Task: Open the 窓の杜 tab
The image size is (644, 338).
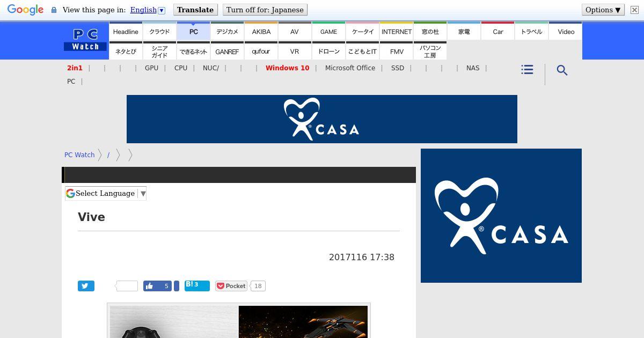Action: [430, 32]
